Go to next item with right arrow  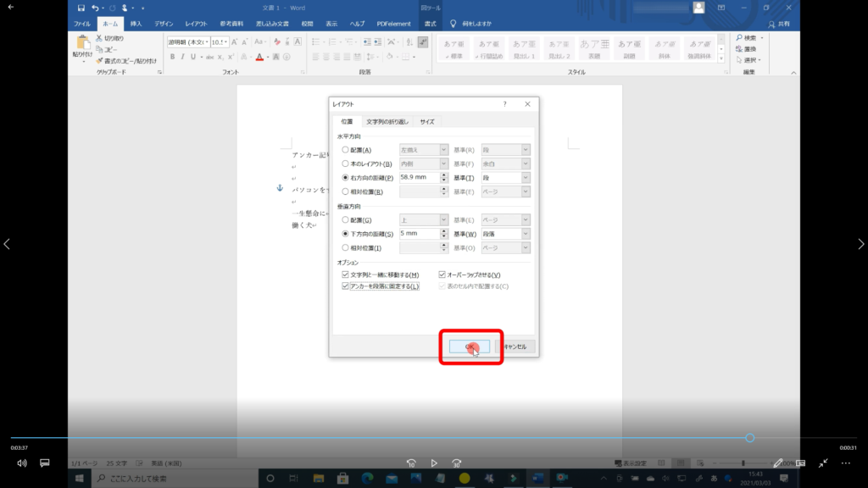(x=860, y=244)
